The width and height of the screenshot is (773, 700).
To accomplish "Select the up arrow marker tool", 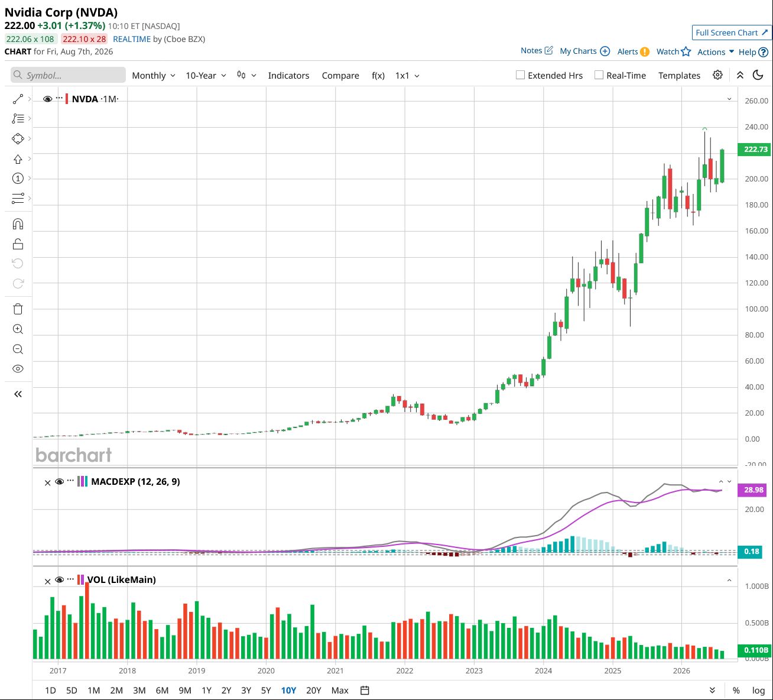I will (18, 159).
